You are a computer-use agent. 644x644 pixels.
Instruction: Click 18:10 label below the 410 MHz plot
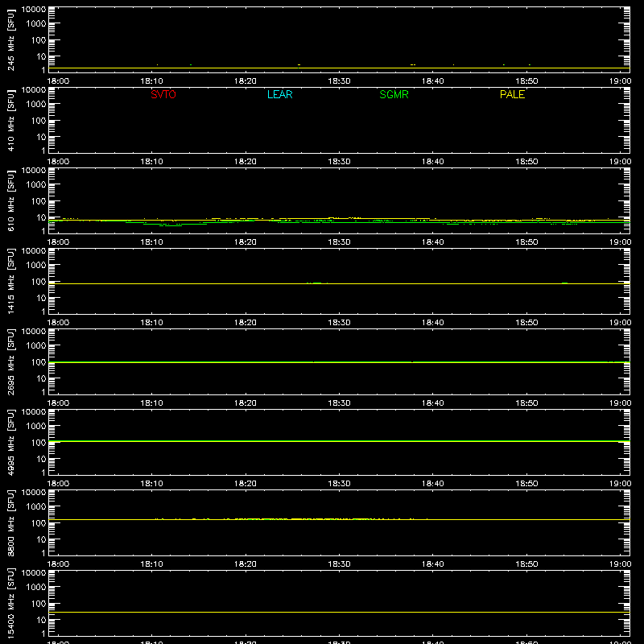point(151,162)
